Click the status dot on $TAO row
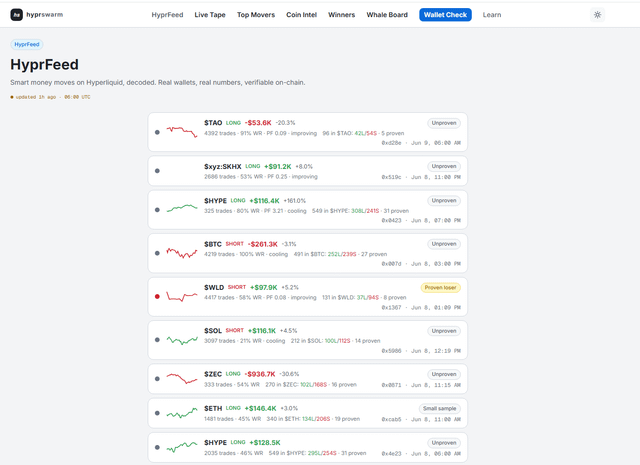This screenshot has width=640, height=465. point(157,132)
